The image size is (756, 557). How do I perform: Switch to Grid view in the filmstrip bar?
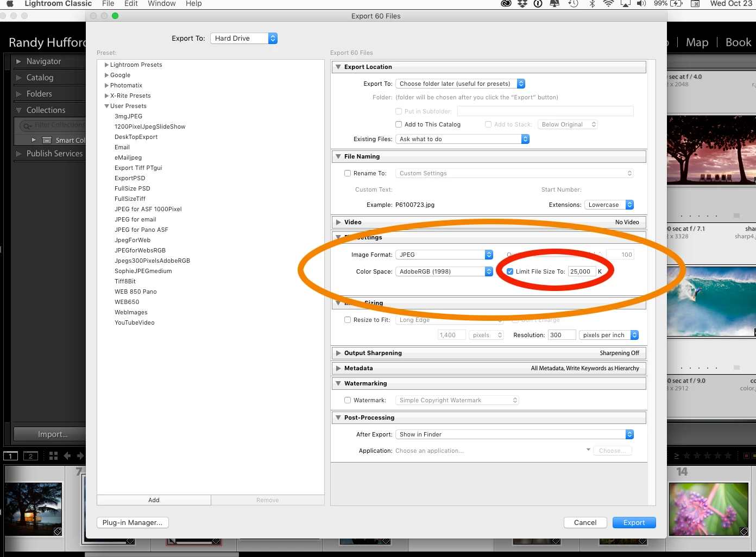(53, 456)
